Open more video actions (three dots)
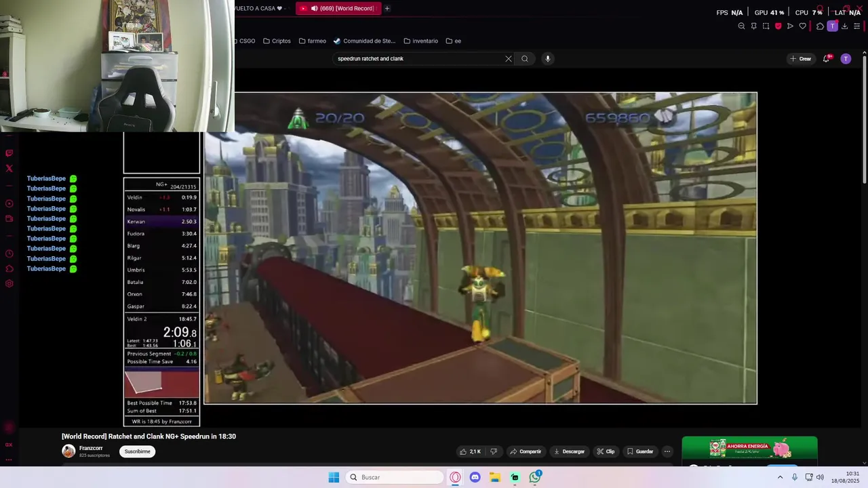This screenshot has height=488, width=868. click(x=667, y=451)
